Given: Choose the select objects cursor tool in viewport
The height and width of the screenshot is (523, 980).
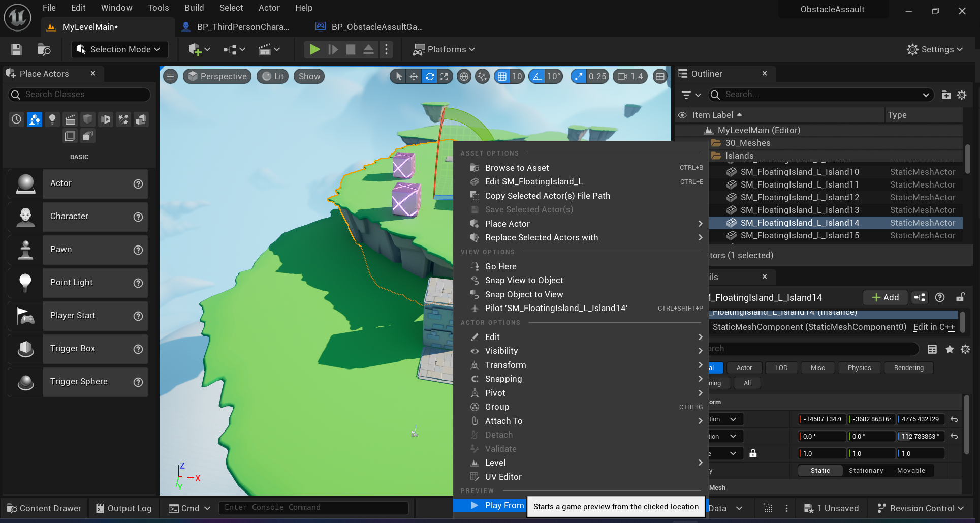Looking at the screenshot, I should coord(399,76).
